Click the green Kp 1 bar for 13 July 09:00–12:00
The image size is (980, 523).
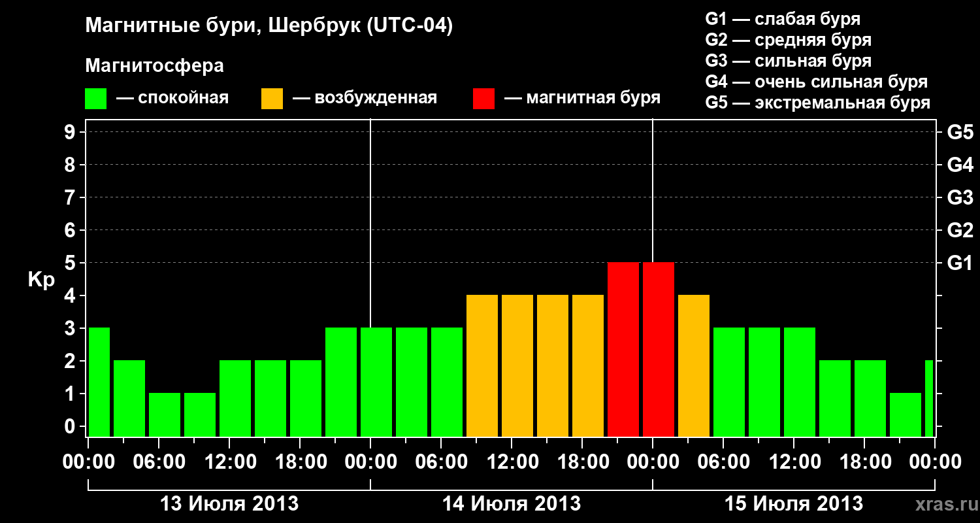point(200,414)
